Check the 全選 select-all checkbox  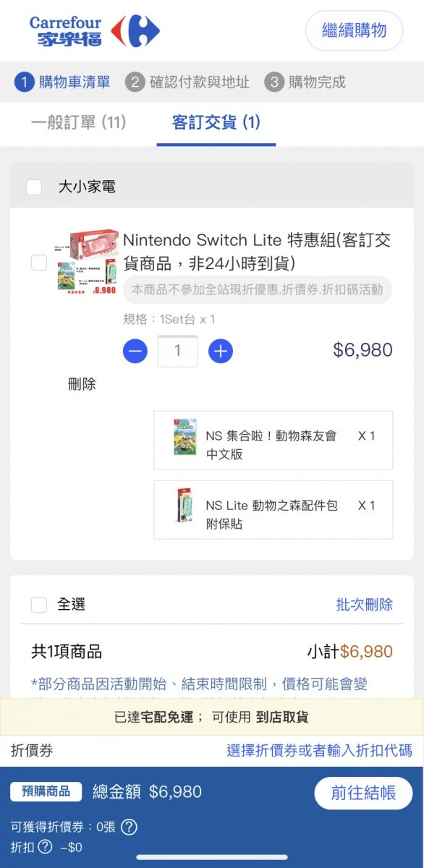click(x=39, y=605)
